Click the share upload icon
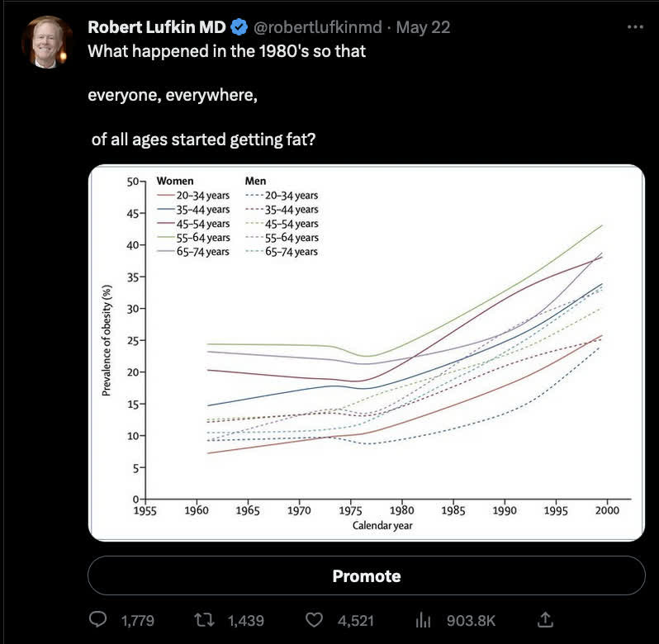This screenshot has height=644, width=659. coord(544,618)
